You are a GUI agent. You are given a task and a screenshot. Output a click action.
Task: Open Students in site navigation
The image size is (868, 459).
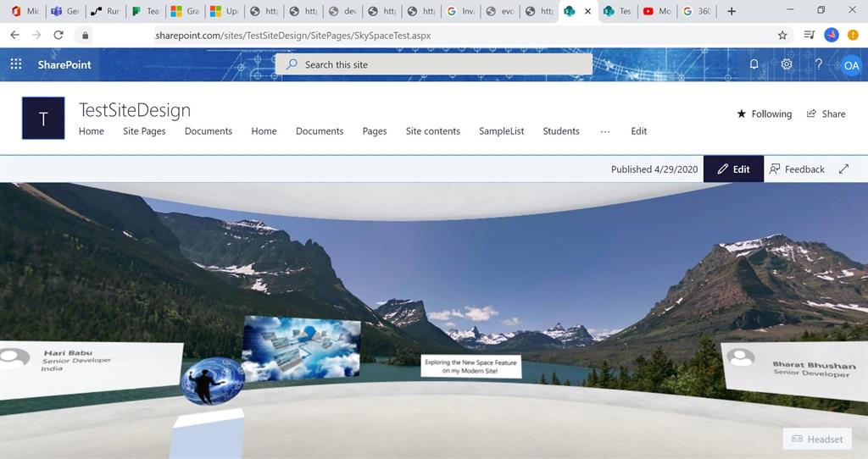pyautogui.click(x=561, y=131)
